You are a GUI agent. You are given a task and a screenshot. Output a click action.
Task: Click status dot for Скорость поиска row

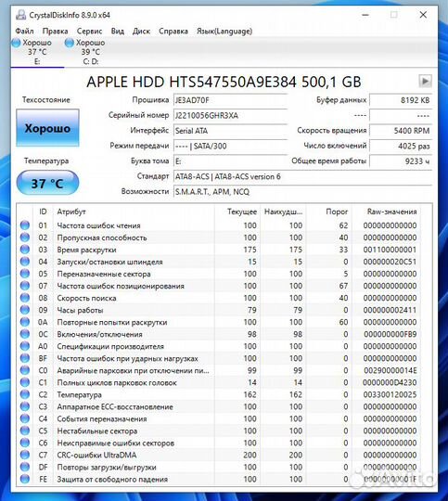coord(25,298)
